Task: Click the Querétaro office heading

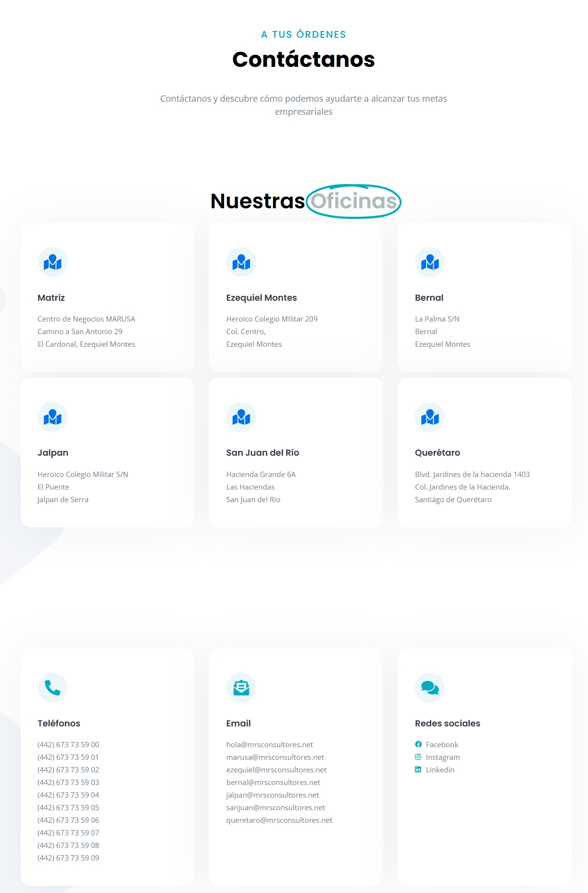Action: coord(437,453)
